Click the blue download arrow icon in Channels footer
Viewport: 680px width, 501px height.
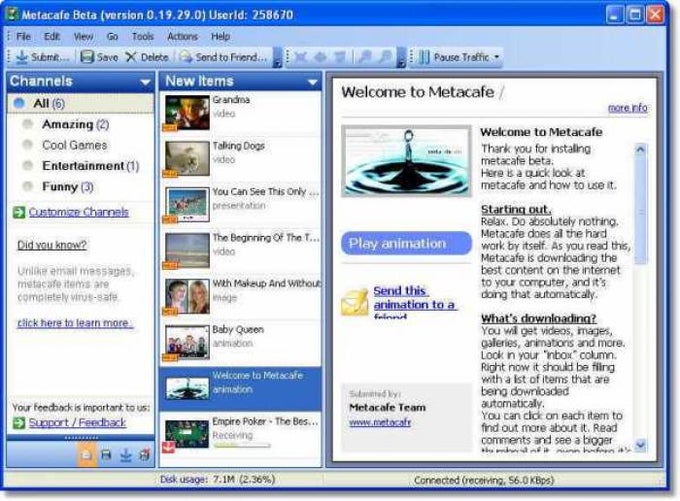pyautogui.click(x=126, y=455)
